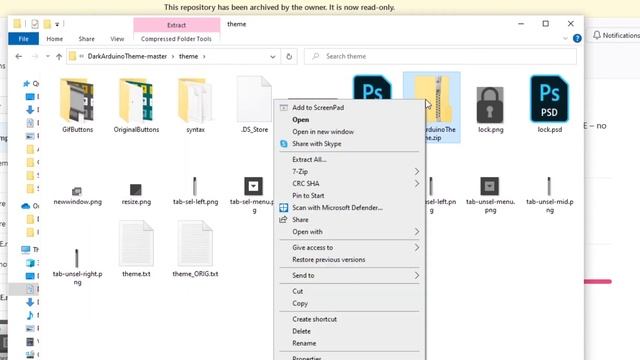Select tab-unsel-menu.png file
This screenshot has height=360, width=640.
[490, 195]
